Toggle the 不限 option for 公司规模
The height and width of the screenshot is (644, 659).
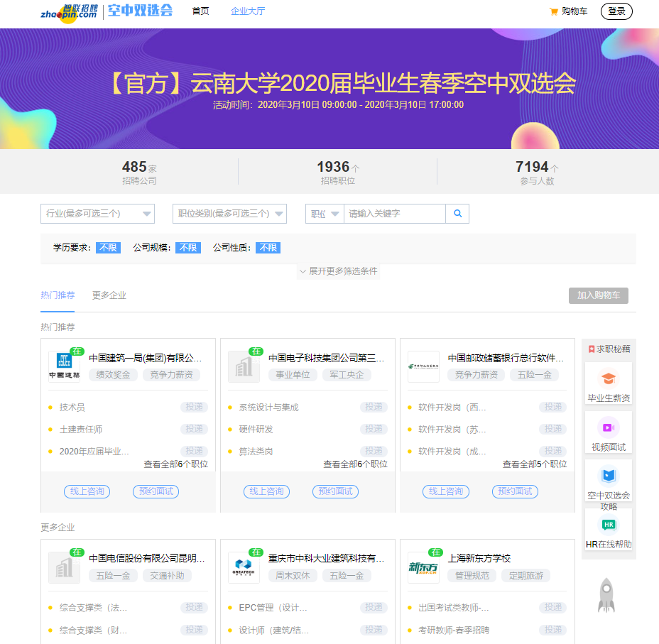coord(188,248)
